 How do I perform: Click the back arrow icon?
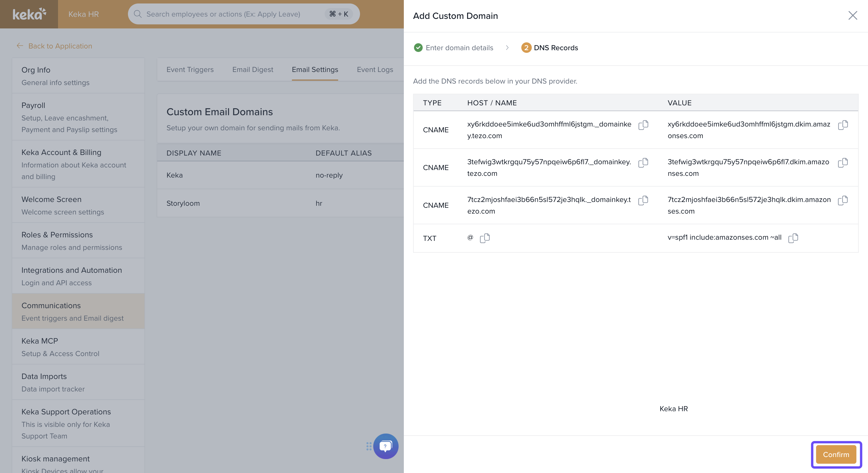click(x=20, y=46)
